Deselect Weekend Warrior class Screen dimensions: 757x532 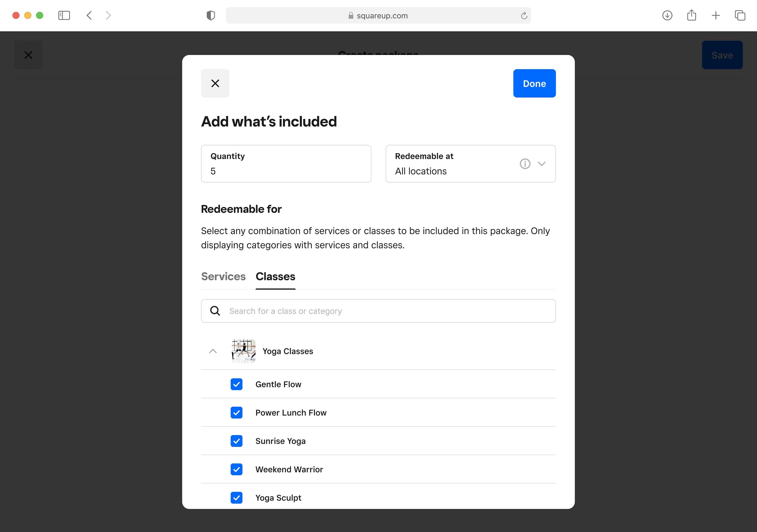[236, 469]
